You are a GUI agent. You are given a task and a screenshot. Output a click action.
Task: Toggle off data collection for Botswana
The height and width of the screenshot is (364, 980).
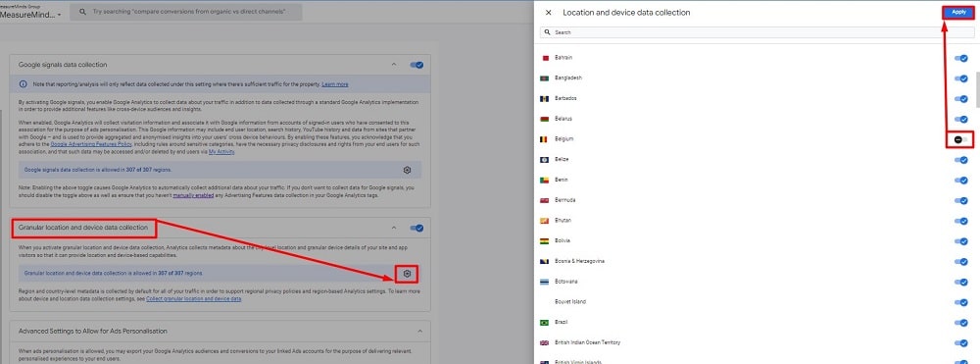960,282
